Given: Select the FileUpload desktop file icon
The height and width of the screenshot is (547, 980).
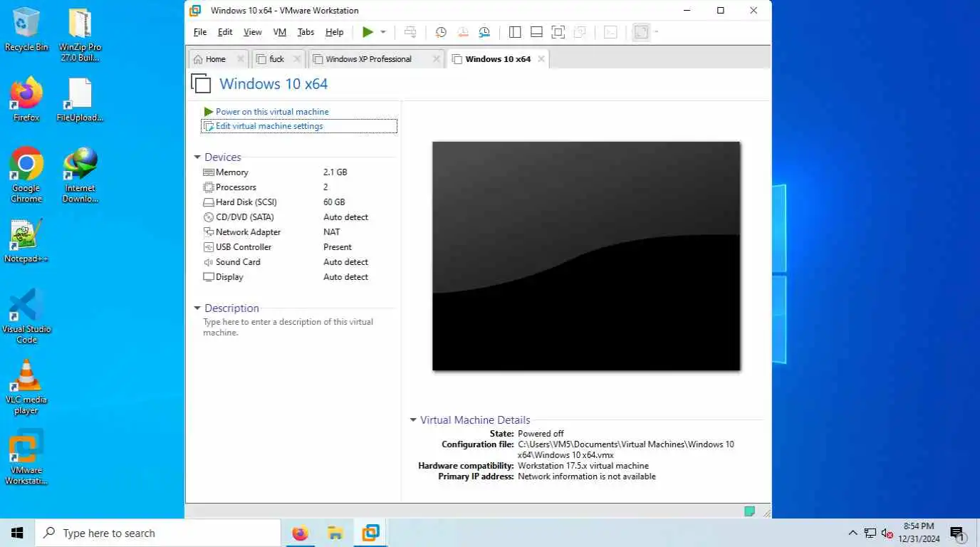Looking at the screenshot, I should [80, 99].
